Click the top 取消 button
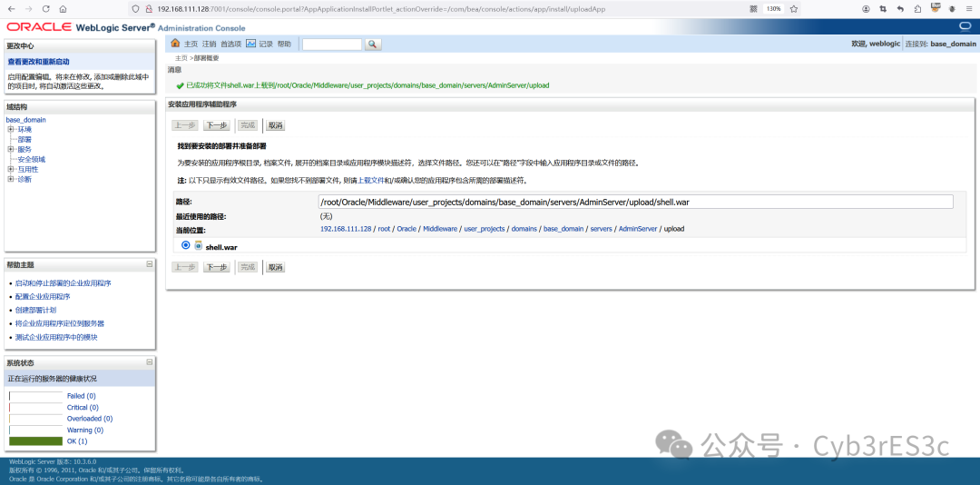980x485 pixels. pos(276,125)
